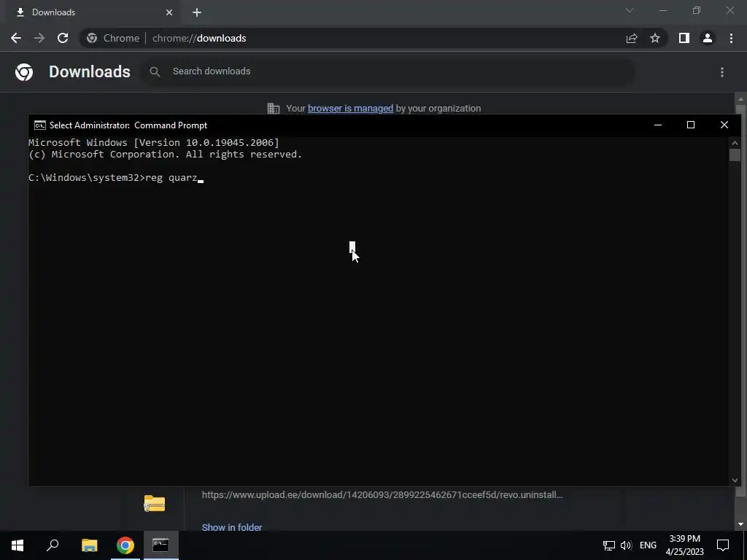Reload the Downloads page
Image resolution: width=747 pixels, height=560 pixels.
click(63, 38)
